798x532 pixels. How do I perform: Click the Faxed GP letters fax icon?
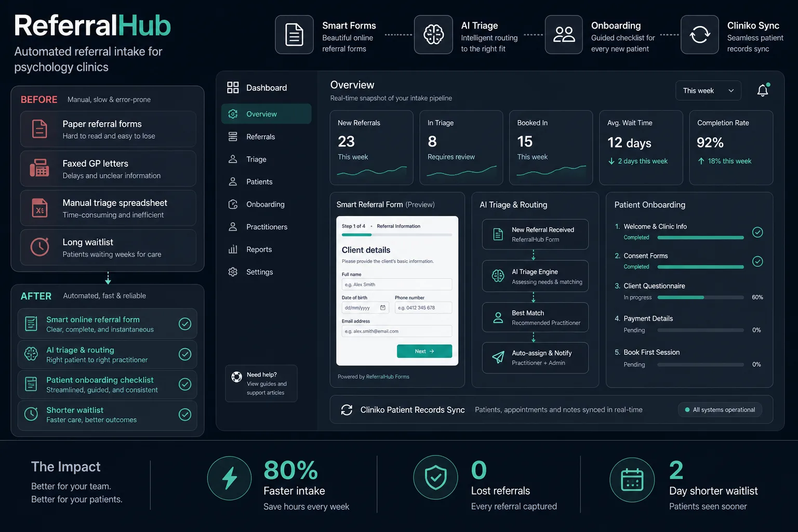pyautogui.click(x=39, y=168)
